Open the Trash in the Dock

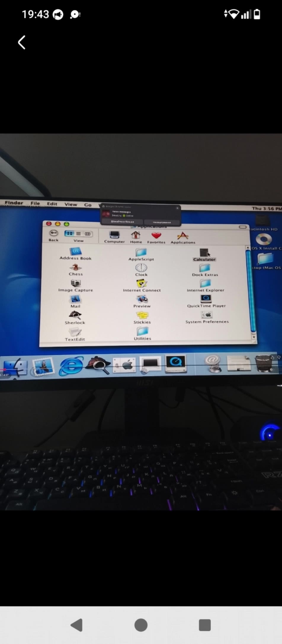264,363
